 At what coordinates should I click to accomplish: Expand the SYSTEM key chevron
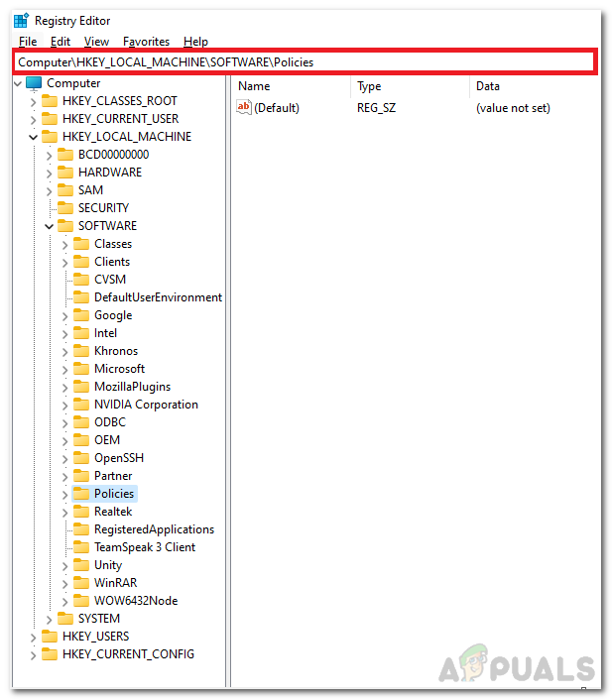(50, 620)
